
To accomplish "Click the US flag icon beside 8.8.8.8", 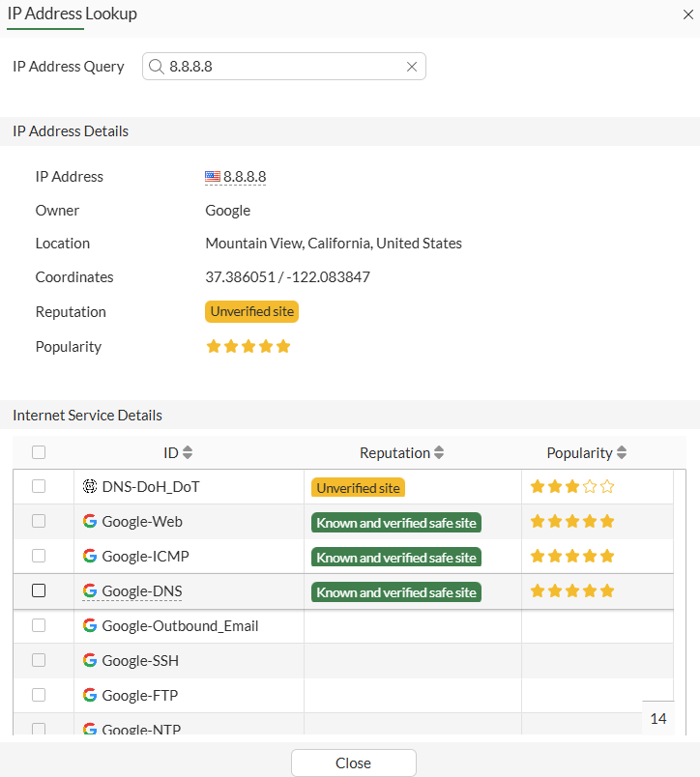I will coord(212,176).
